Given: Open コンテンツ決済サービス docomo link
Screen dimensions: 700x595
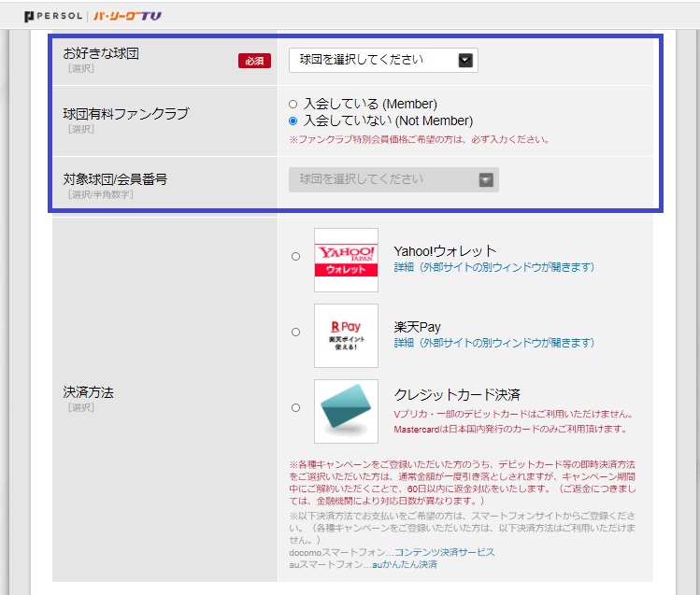Looking at the screenshot, I should coord(444,552).
